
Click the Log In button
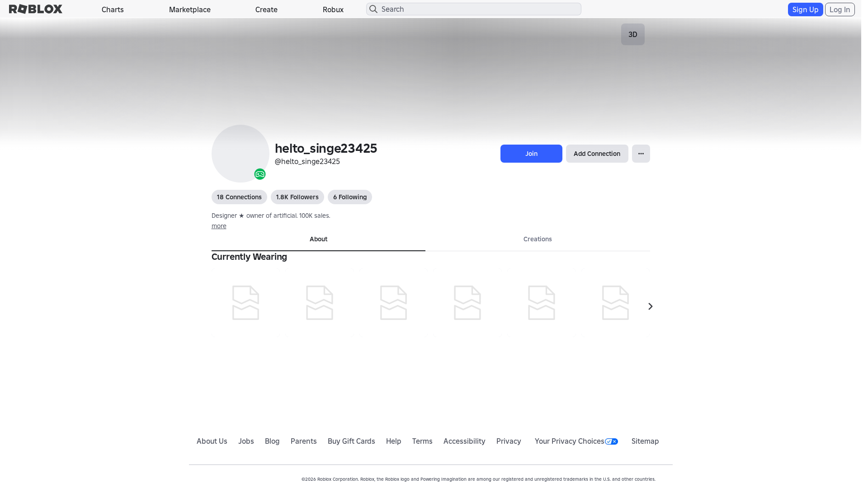840,9
